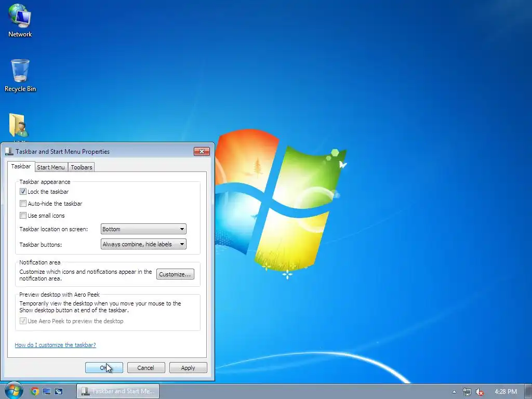Click Customize notification area button
This screenshot has height=399, width=532.
tap(175, 274)
